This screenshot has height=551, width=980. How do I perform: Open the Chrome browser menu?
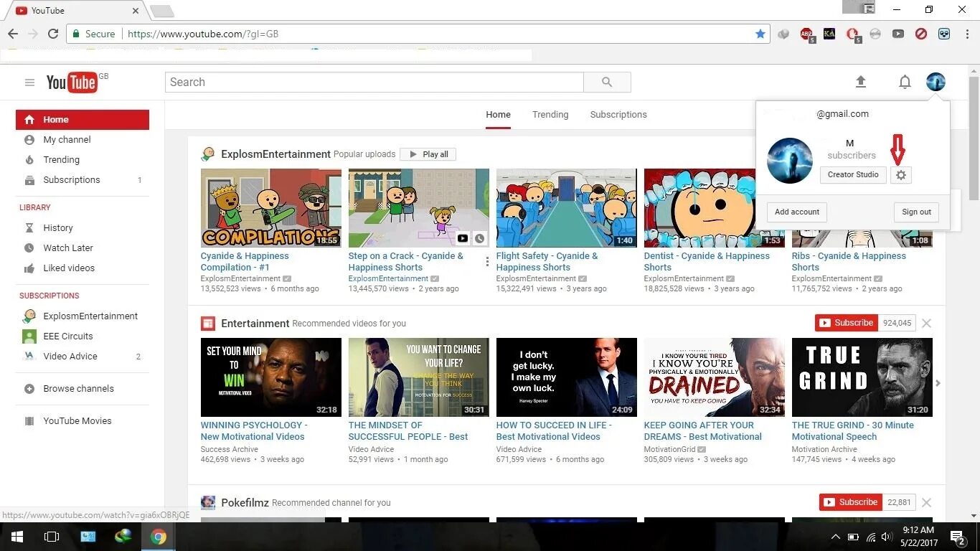click(966, 34)
